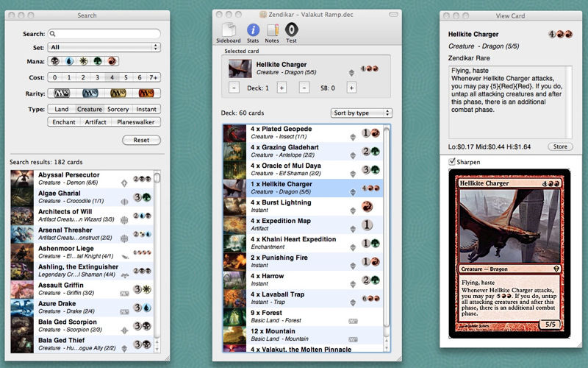The image size is (588, 368).
Task: Click Azure Drake card art icon
Action: tap(22, 308)
